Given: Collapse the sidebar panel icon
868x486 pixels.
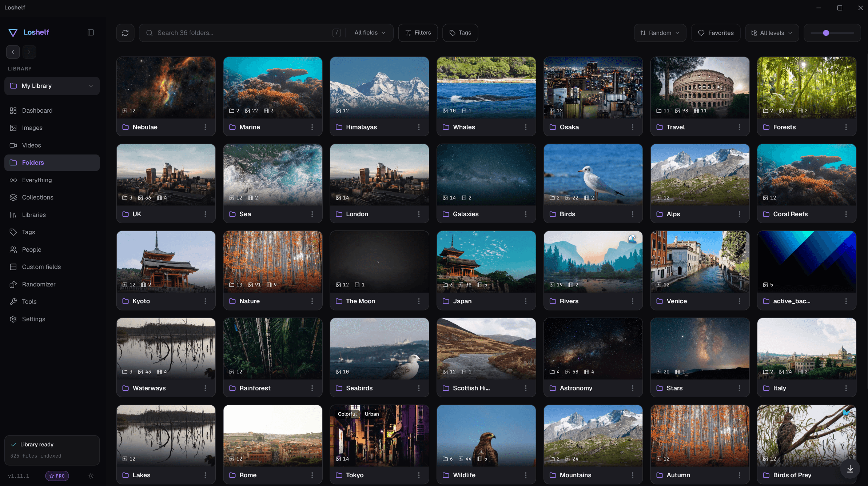Looking at the screenshot, I should coord(91,32).
